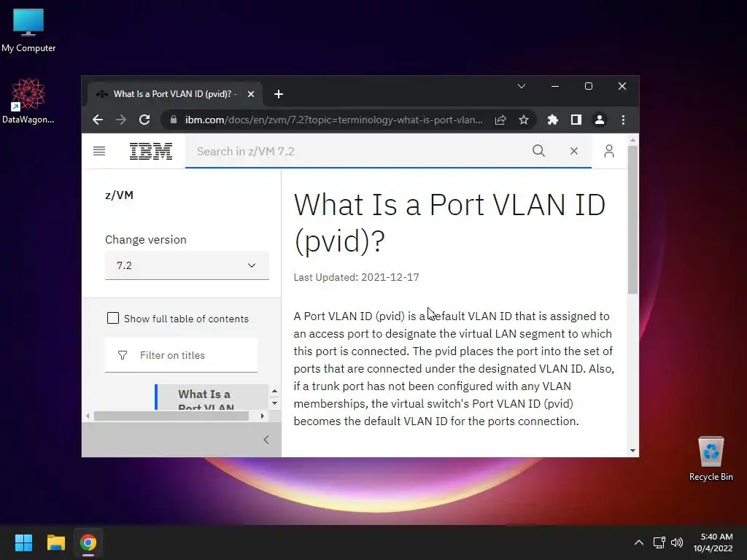Open Windows Start menu
The width and height of the screenshot is (747, 560).
click(x=23, y=542)
